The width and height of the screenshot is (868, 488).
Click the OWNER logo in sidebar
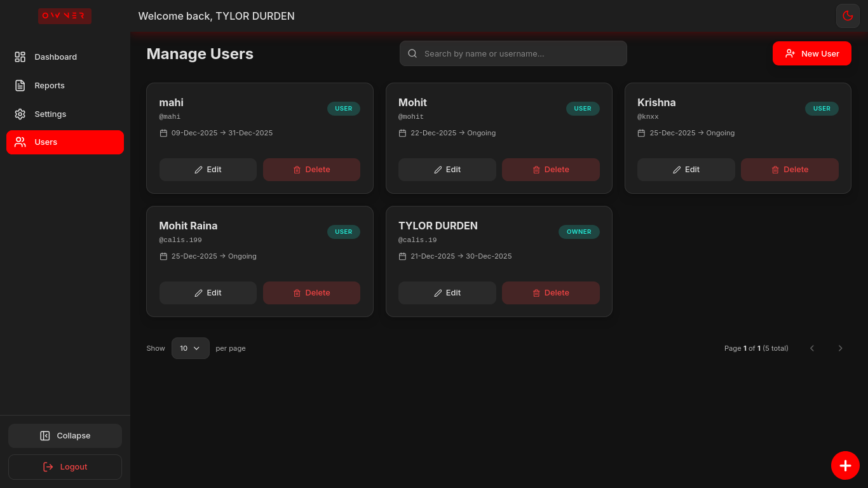coord(64,16)
